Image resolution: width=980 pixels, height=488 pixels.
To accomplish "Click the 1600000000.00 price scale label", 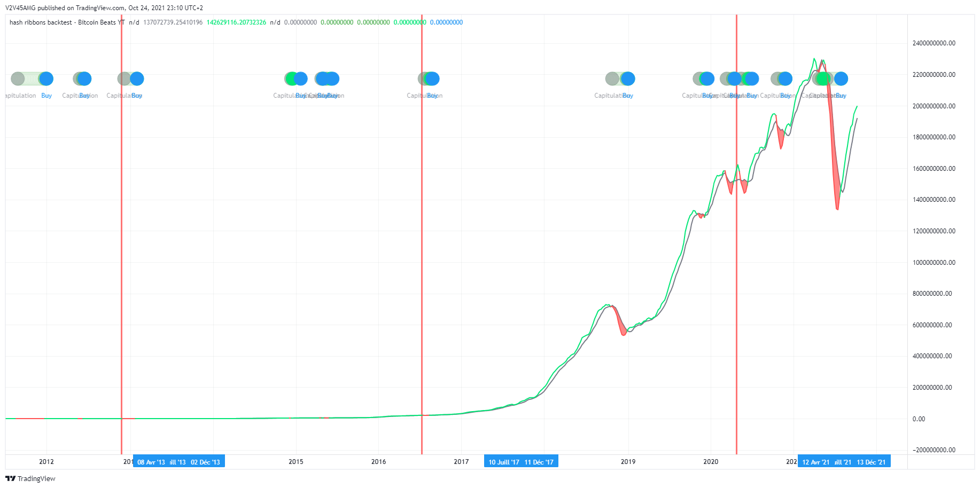I will (934, 169).
